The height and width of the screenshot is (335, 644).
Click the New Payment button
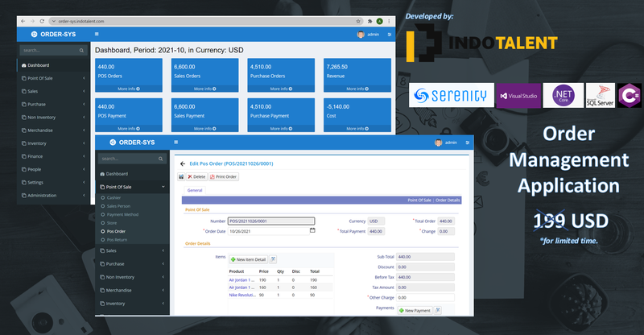click(415, 310)
